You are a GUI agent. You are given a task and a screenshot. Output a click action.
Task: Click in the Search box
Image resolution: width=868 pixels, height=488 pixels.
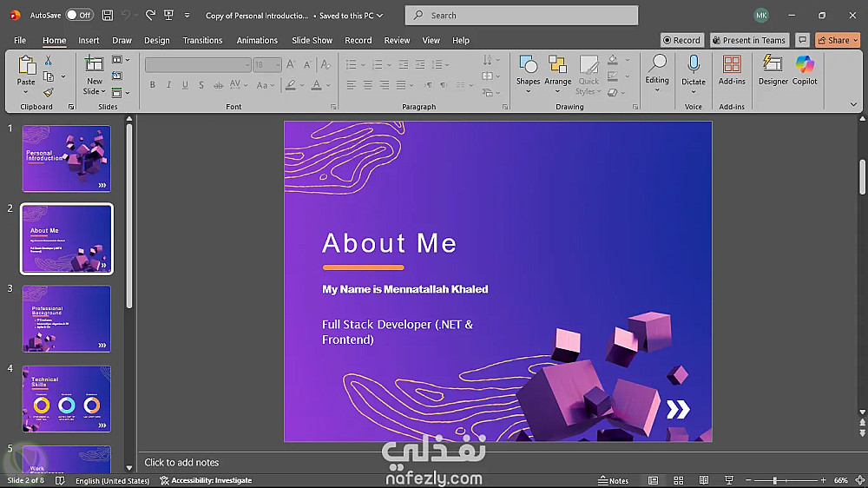click(x=522, y=16)
